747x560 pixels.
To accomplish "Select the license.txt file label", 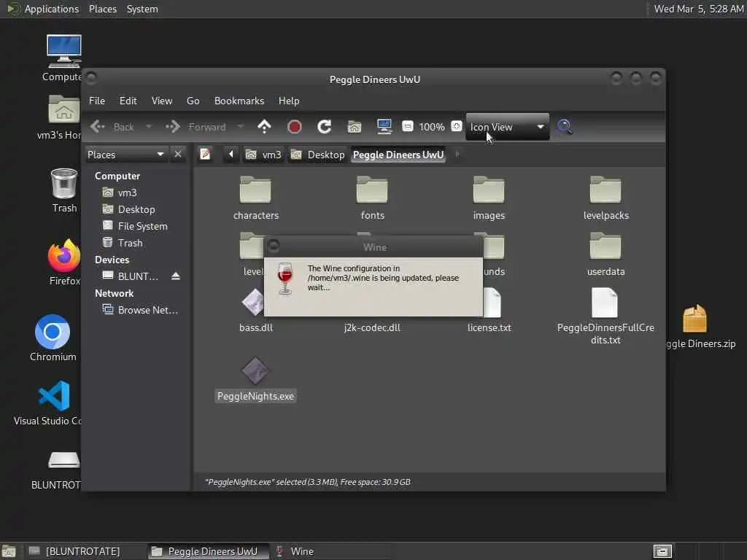I will [489, 327].
